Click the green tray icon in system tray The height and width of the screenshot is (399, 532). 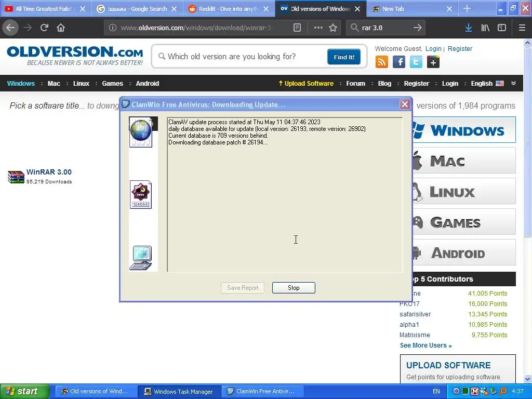[466, 391]
